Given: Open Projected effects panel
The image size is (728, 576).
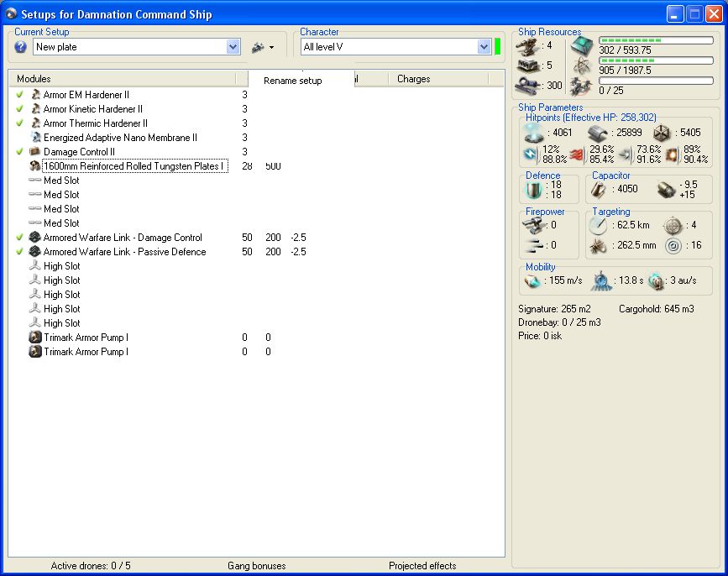Looking at the screenshot, I should click(422, 566).
